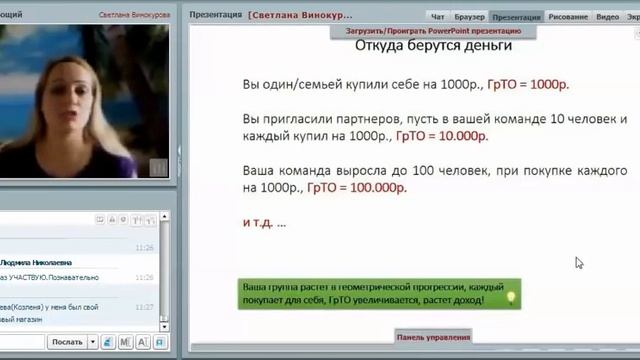Open the Рисование tab
Screen dimensions: 640x360
pyautogui.click(x=568, y=17)
